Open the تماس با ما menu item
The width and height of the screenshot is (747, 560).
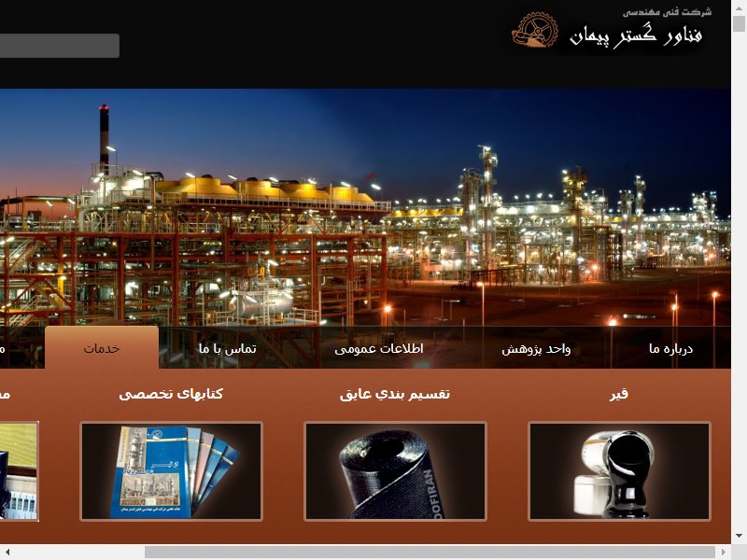point(227,349)
